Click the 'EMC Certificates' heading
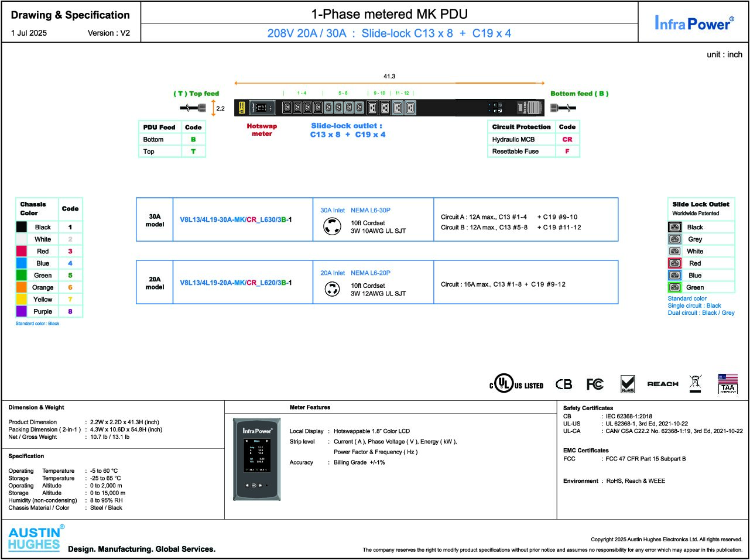750x560 pixels. tap(586, 451)
